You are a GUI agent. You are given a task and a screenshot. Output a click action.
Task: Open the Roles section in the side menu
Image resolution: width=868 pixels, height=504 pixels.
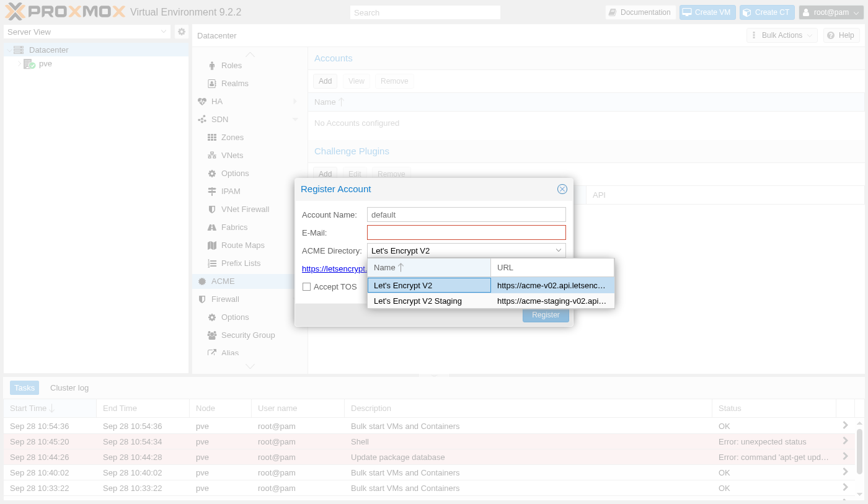click(231, 66)
